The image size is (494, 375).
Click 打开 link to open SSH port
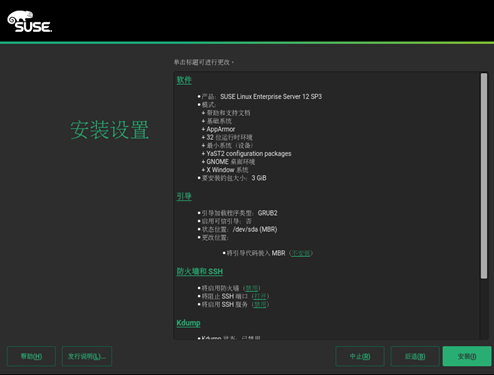click(260, 296)
